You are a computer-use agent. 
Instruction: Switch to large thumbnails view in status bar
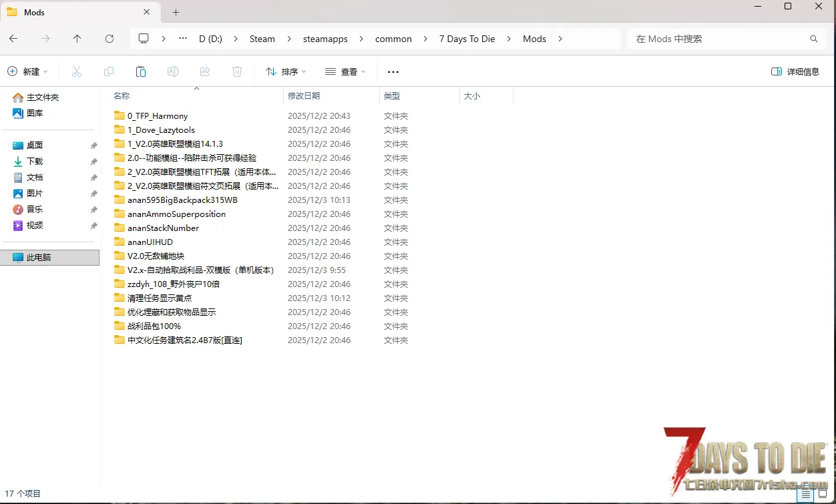(823, 495)
